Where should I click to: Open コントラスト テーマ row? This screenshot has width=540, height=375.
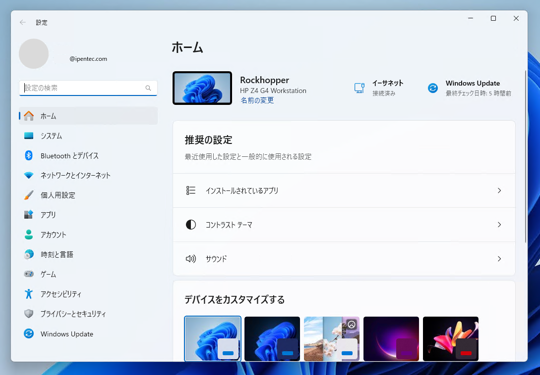pos(344,225)
